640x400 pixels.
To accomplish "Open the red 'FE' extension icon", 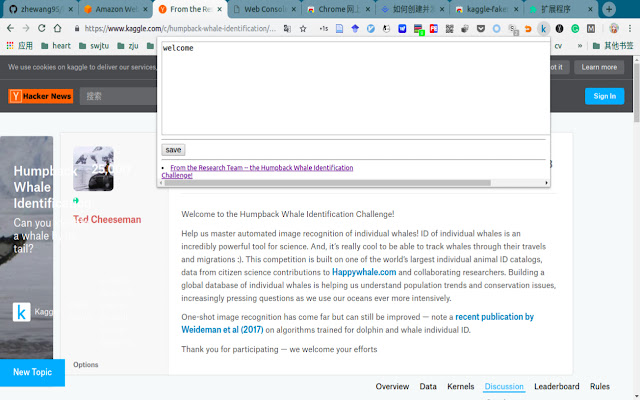I will pyautogui.click(x=433, y=29).
